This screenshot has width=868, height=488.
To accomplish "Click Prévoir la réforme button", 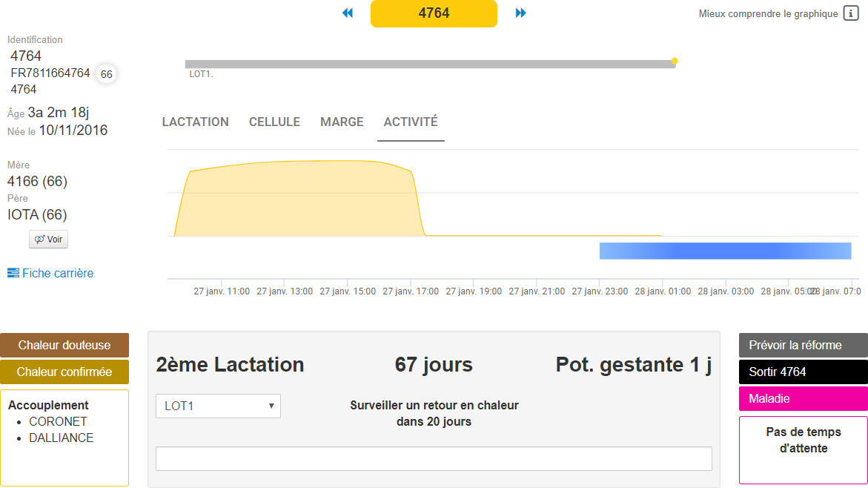I will tap(804, 345).
